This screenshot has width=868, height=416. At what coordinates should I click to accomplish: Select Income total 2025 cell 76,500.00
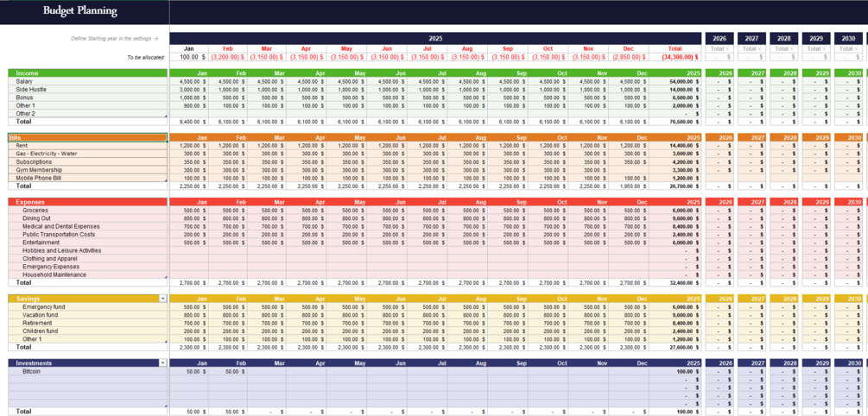[675, 121]
